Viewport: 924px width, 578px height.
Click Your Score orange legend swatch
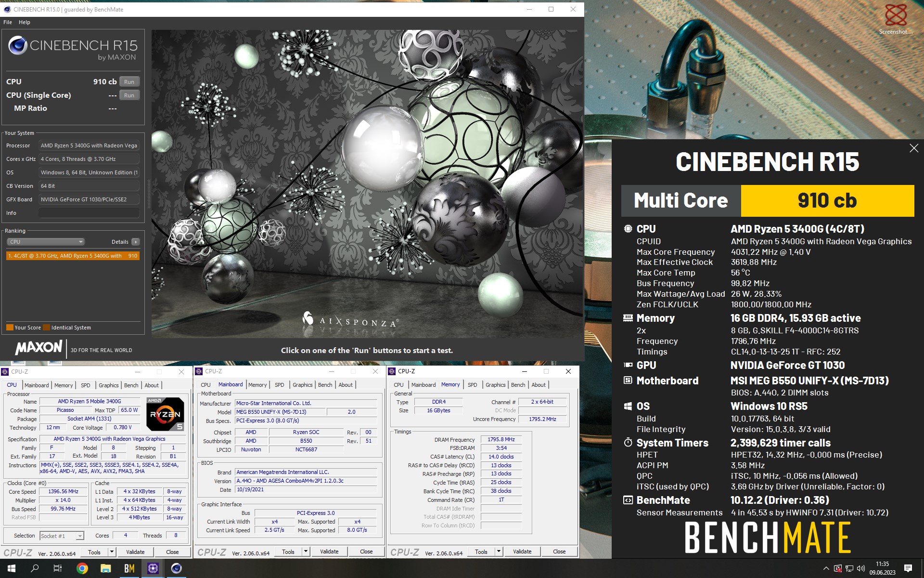[10, 328]
